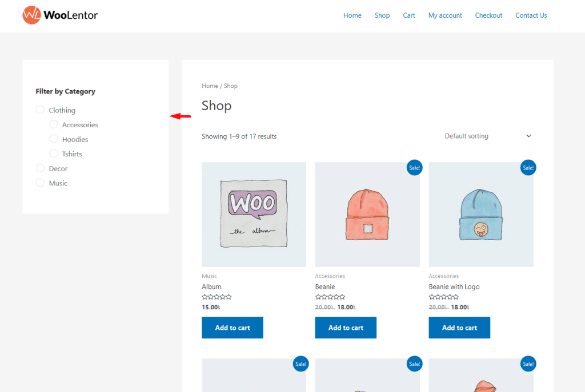Click the Sale badge on Beanie with Logo
This screenshot has height=392, width=585.
(x=528, y=168)
